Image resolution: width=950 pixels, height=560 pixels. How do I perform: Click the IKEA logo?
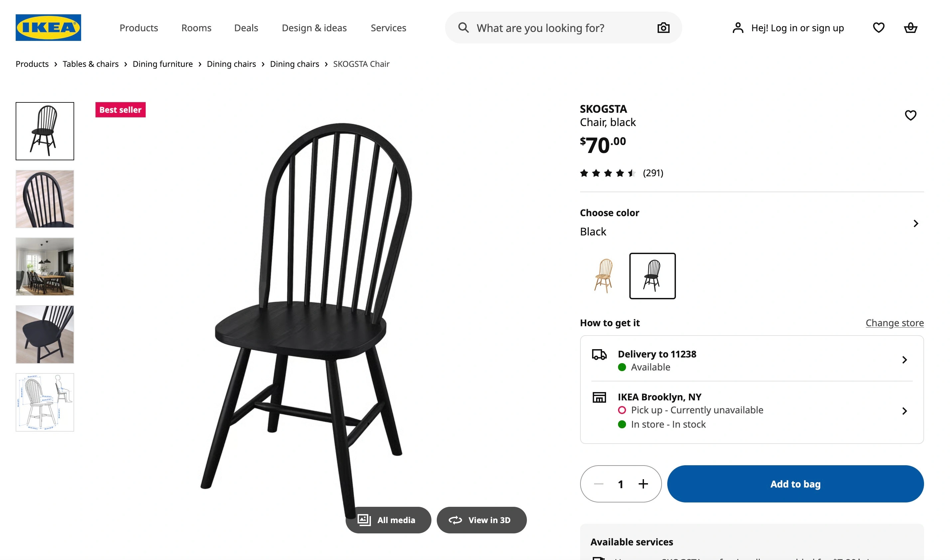(x=48, y=28)
